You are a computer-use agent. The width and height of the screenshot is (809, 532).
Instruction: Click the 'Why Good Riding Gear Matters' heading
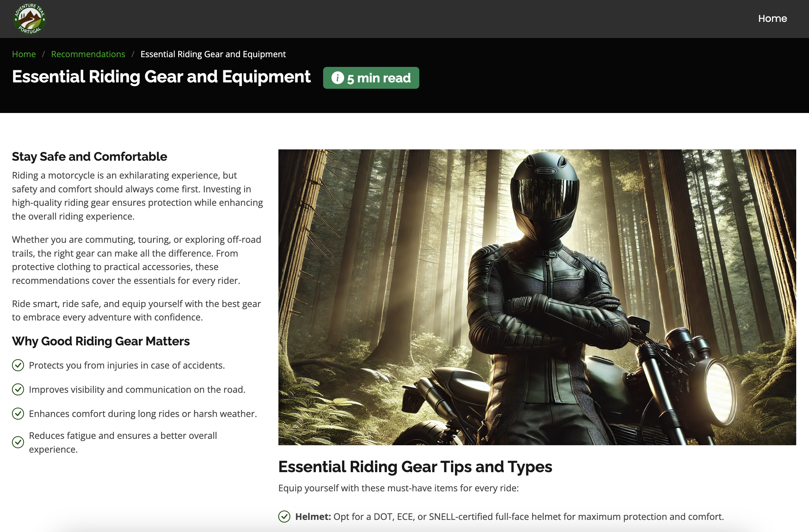[101, 341]
